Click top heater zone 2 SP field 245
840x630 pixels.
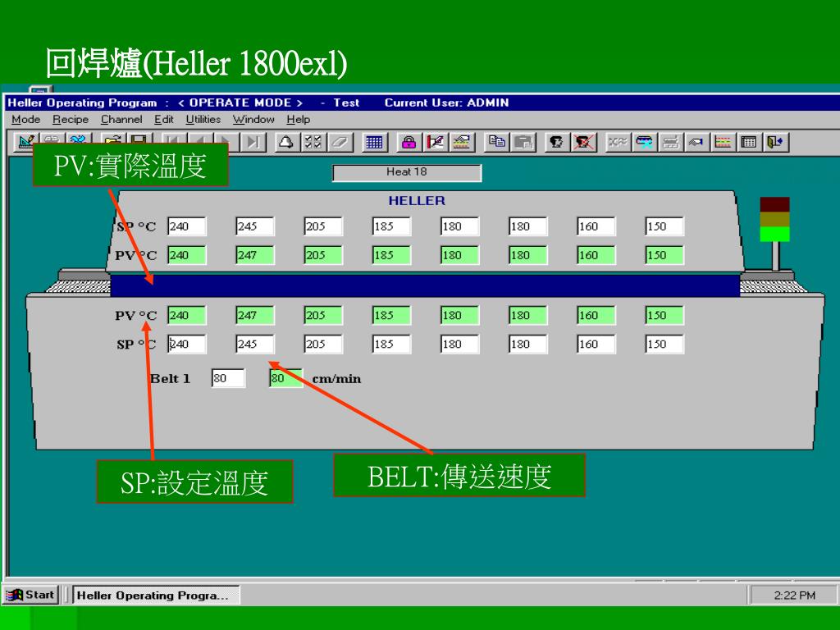(255, 226)
